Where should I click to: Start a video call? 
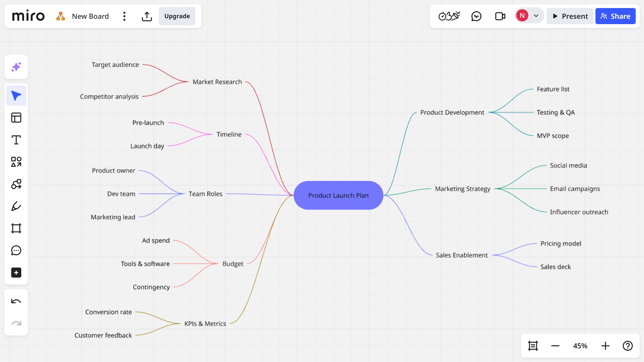[500, 16]
